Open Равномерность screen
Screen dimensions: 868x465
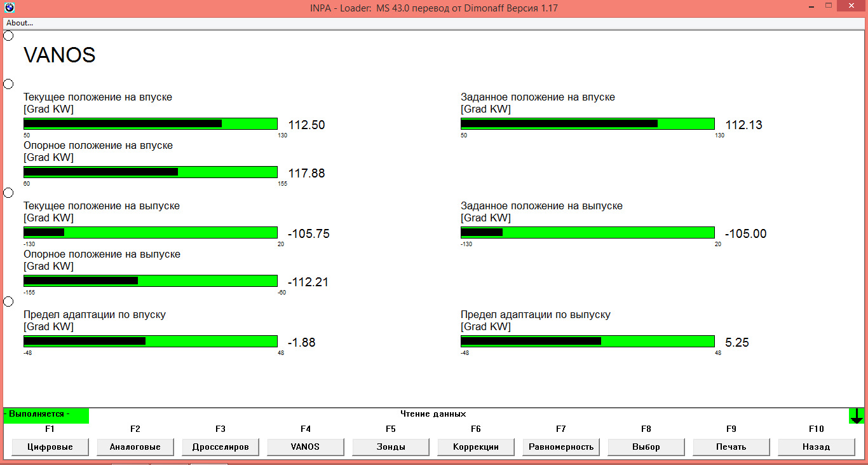coord(561,447)
